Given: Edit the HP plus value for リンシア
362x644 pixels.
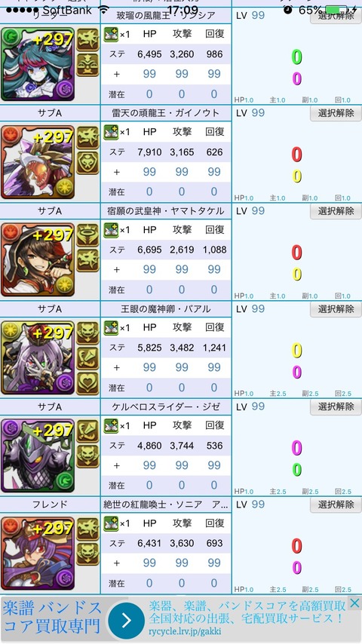Looking at the screenshot, I should tap(149, 74).
